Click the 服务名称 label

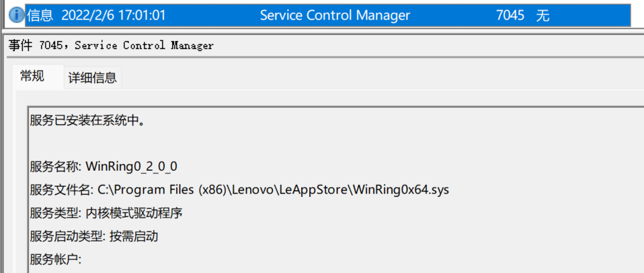[x=56, y=167]
